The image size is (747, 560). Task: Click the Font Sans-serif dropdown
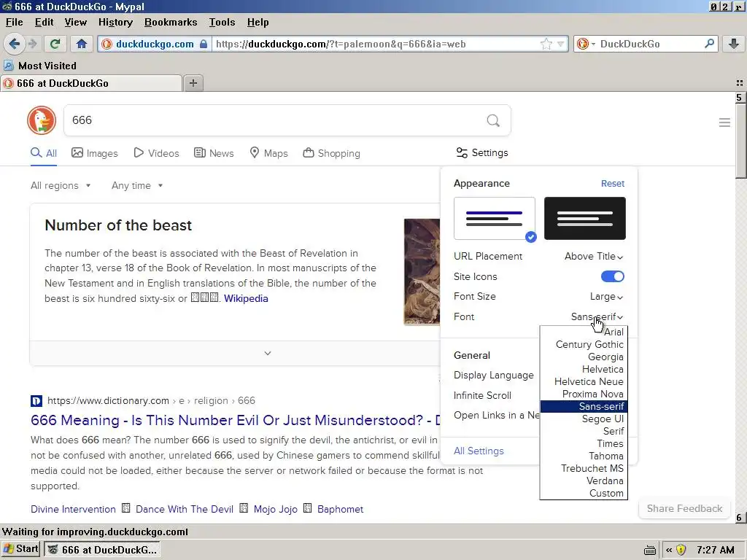(597, 316)
